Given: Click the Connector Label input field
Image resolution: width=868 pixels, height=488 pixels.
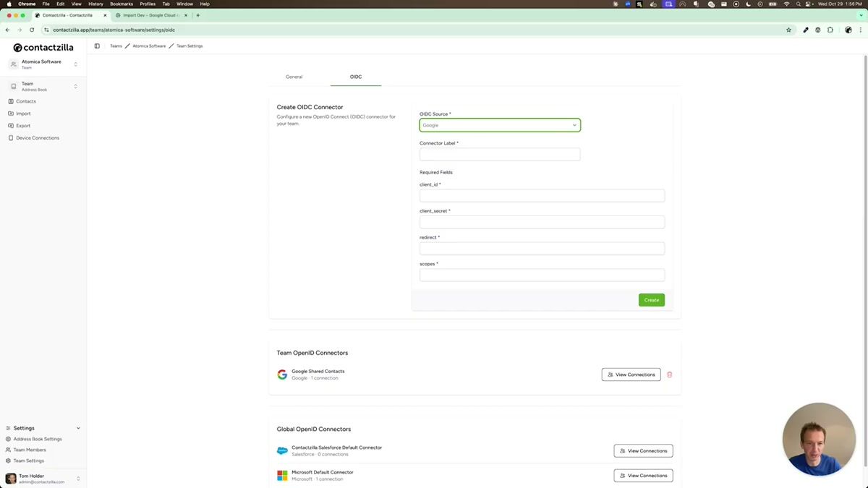Looking at the screenshot, I should (499, 154).
